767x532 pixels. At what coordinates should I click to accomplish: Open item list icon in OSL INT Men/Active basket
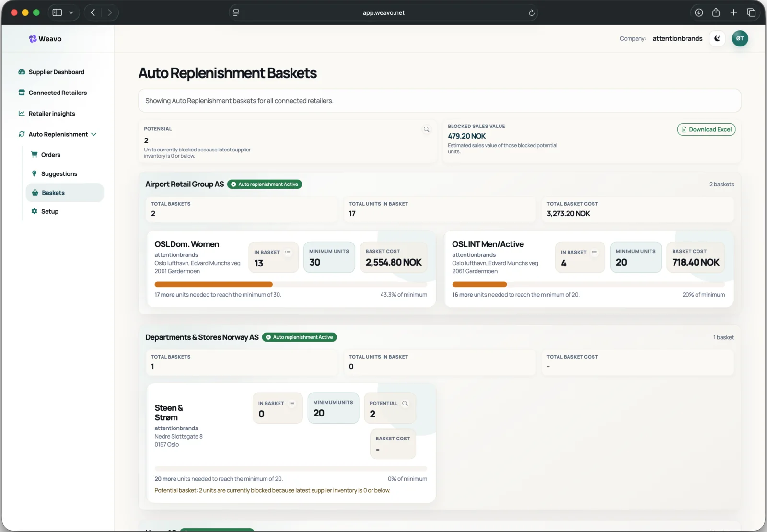pos(594,253)
